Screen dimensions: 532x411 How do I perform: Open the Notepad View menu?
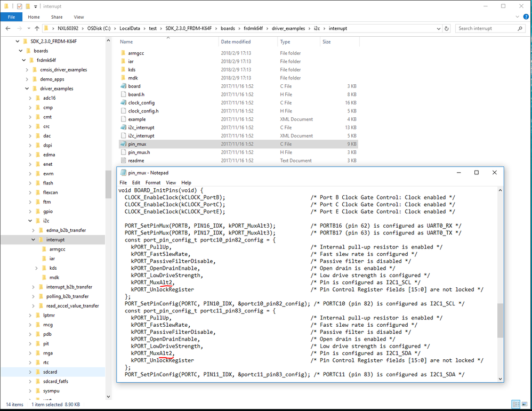[171, 183]
